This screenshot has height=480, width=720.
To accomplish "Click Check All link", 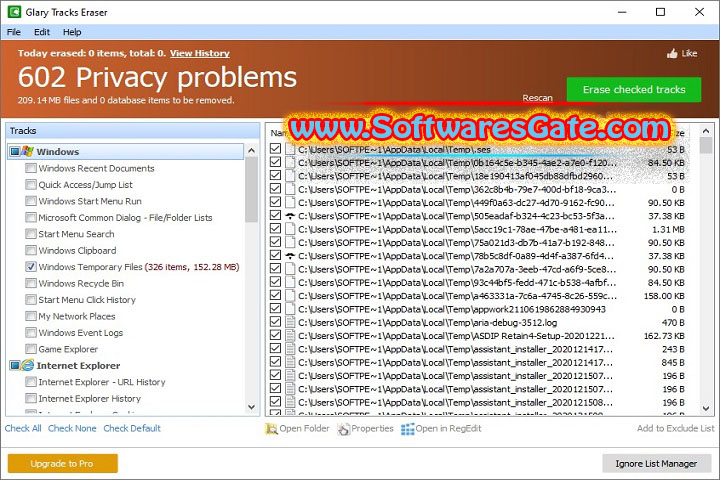I will [x=23, y=429].
